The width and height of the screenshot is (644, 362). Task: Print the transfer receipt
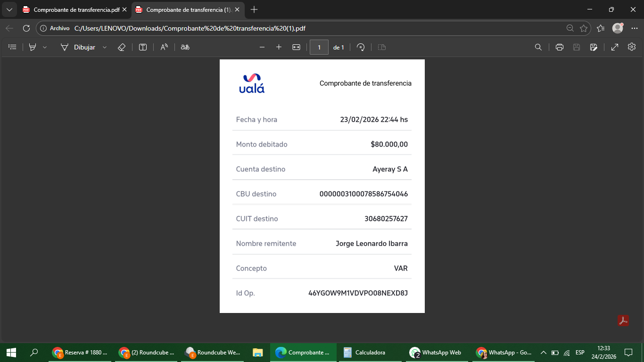[560, 47]
